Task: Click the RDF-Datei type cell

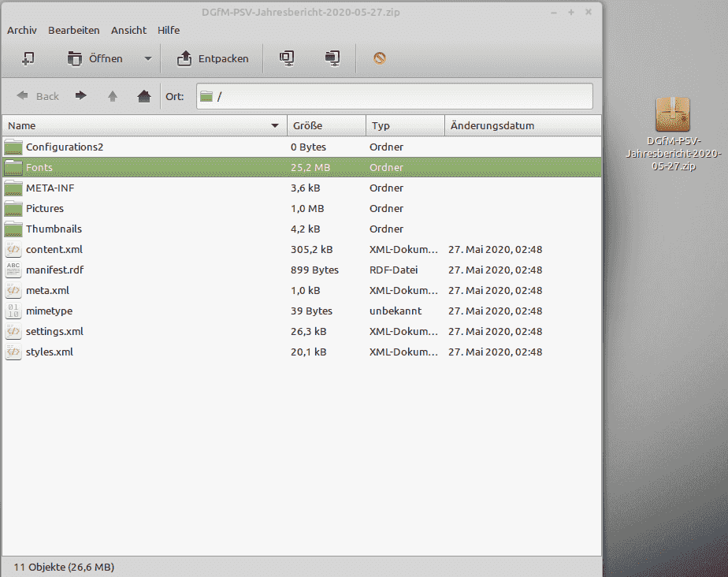Action: tap(394, 270)
